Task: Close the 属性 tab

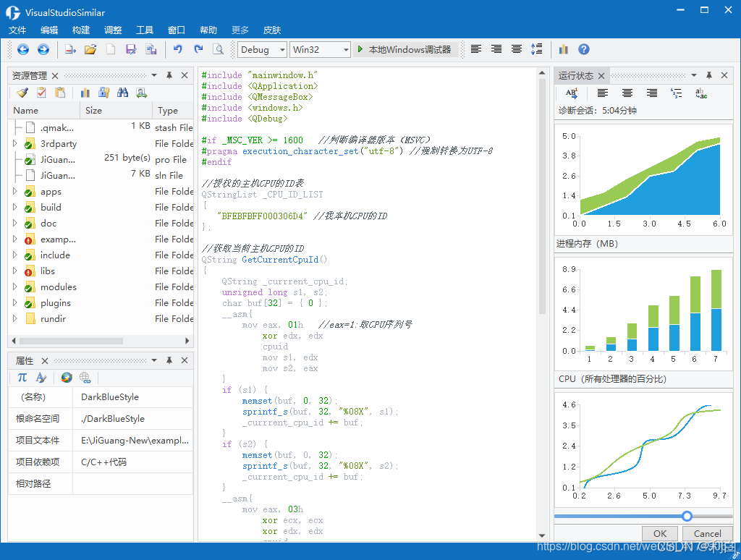Action: [45, 360]
